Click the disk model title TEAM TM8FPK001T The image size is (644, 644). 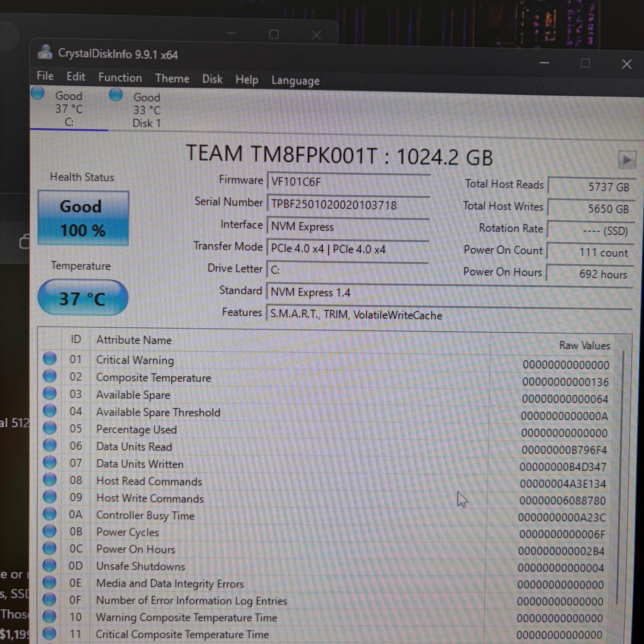click(x=339, y=155)
